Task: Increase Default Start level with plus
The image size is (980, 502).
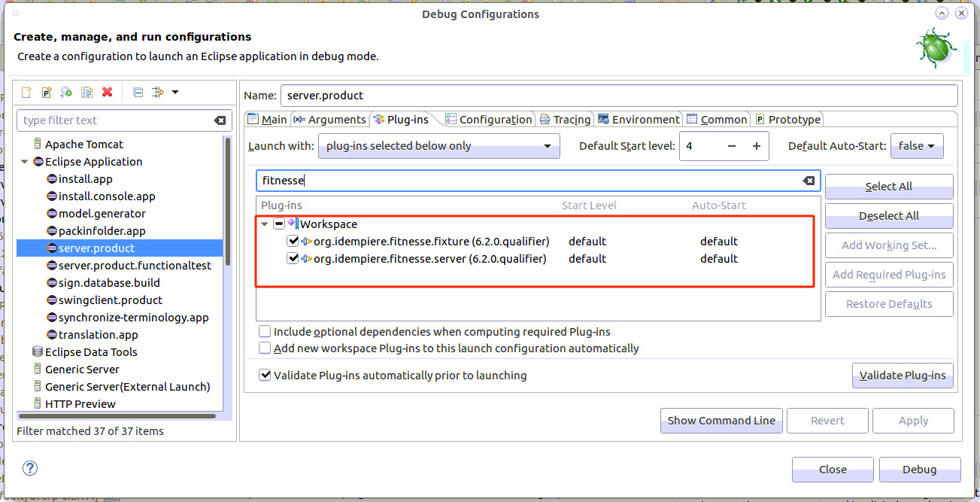Action: (x=757, y=146)
